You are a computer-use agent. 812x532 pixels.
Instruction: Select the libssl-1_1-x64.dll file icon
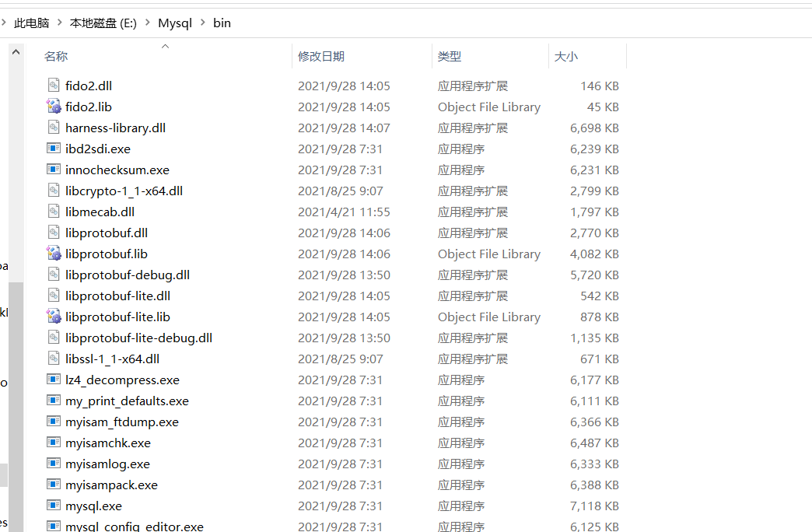(x=54, y=358)
